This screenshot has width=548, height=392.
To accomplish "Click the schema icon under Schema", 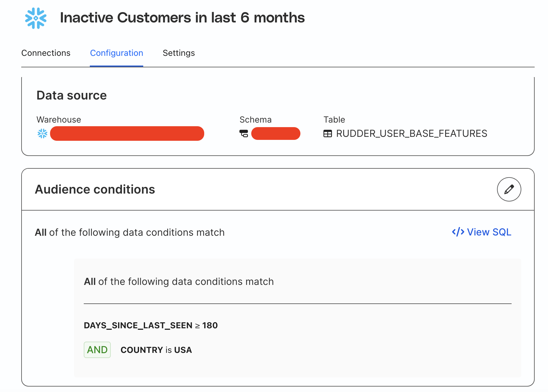I will tap(244, 133).
